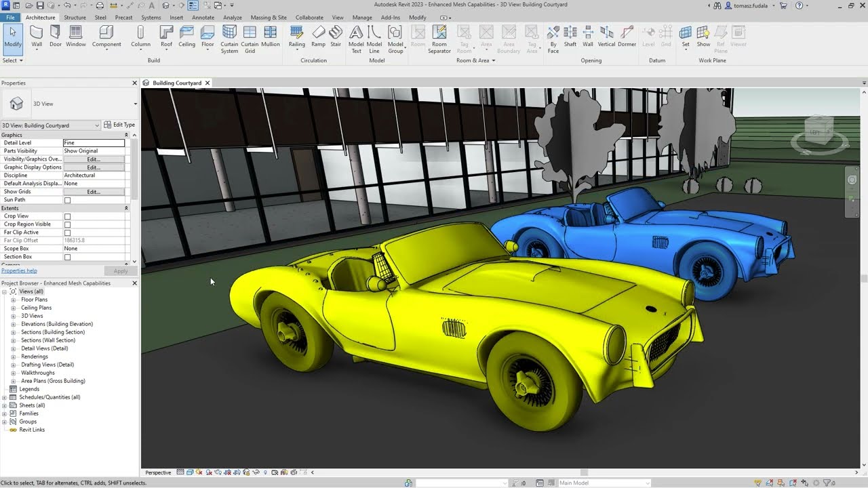Activate the Shaft opening tool
868x488 pixels.
(570, 37)
